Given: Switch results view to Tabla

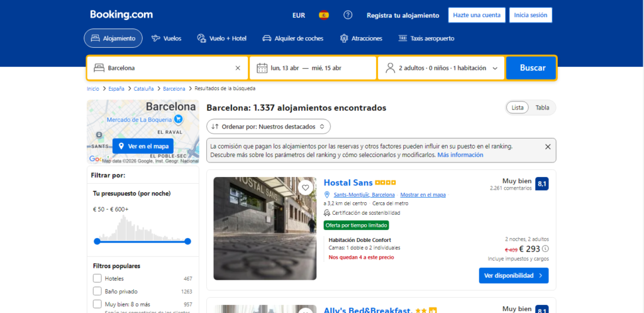Looking at the screenshot, I should 542,108.
